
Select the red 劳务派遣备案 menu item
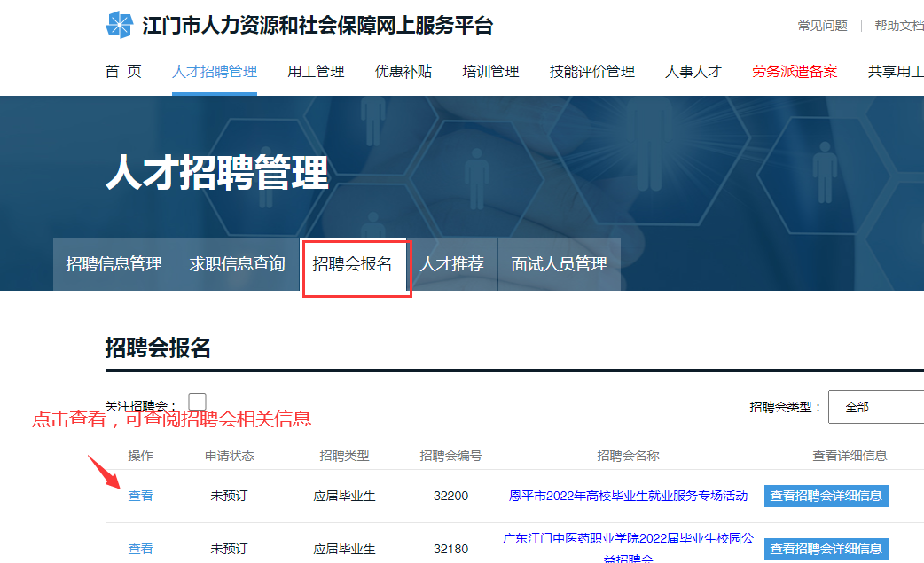(795, 72)
